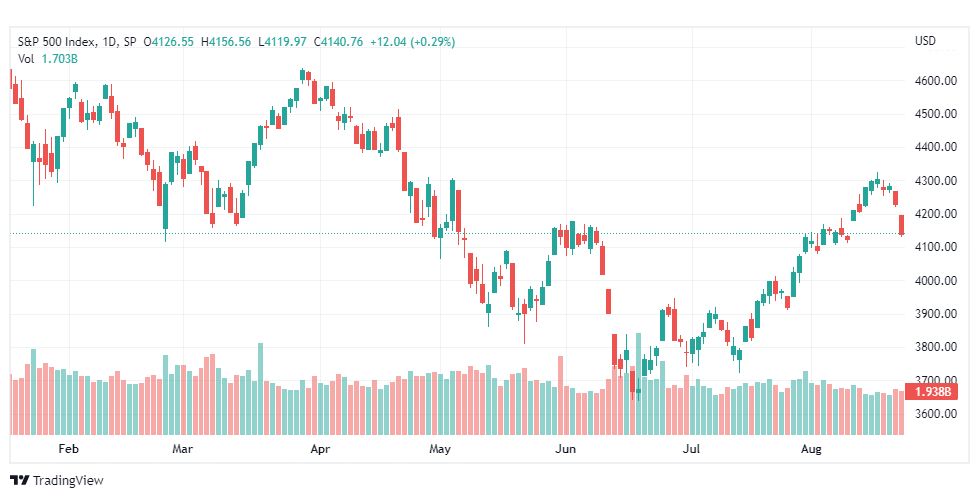Click the TradingView logo icon
The height and width of the screenshot is (498, 979).
[19, 481]
